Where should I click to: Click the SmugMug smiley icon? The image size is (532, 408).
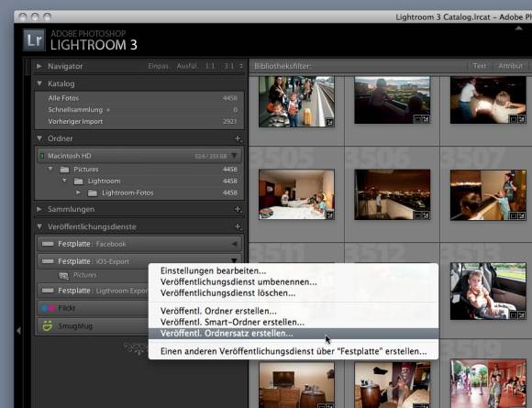click(48, 325)
